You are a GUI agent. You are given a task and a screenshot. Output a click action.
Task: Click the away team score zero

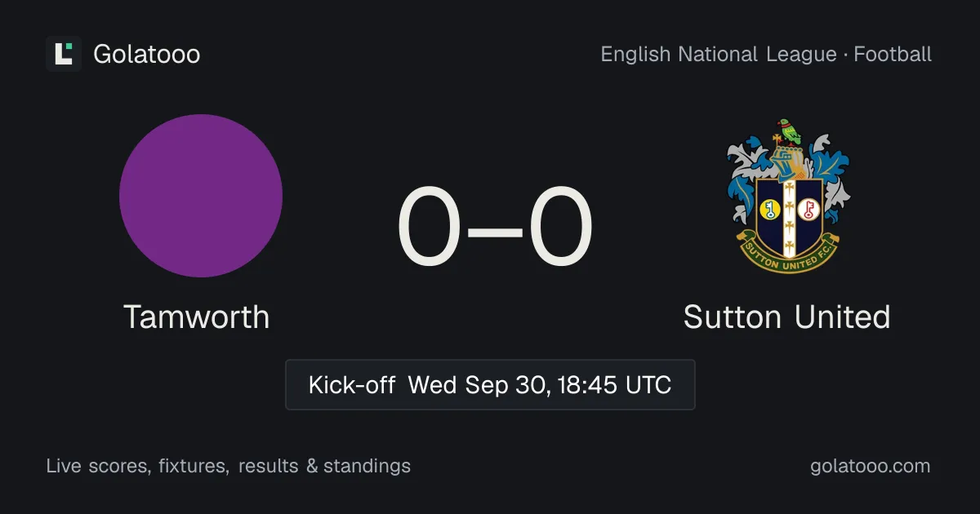click(x=560, y=228)
